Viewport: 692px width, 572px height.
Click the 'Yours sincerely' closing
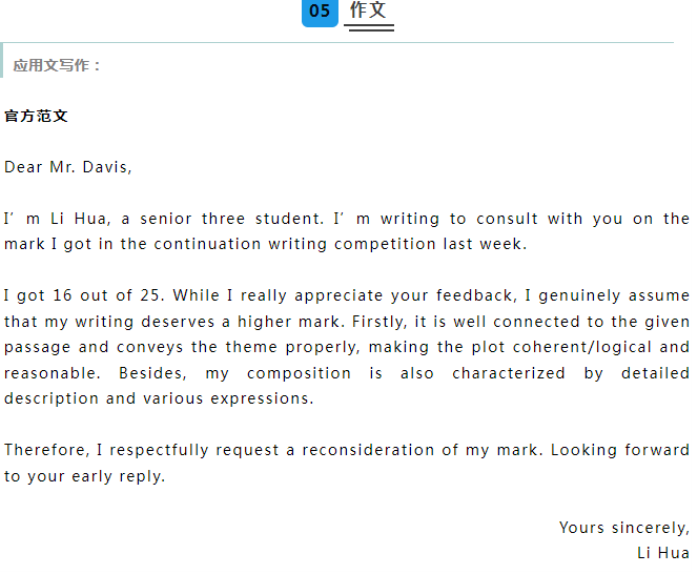pyautogui.click(x=624, y=528)
